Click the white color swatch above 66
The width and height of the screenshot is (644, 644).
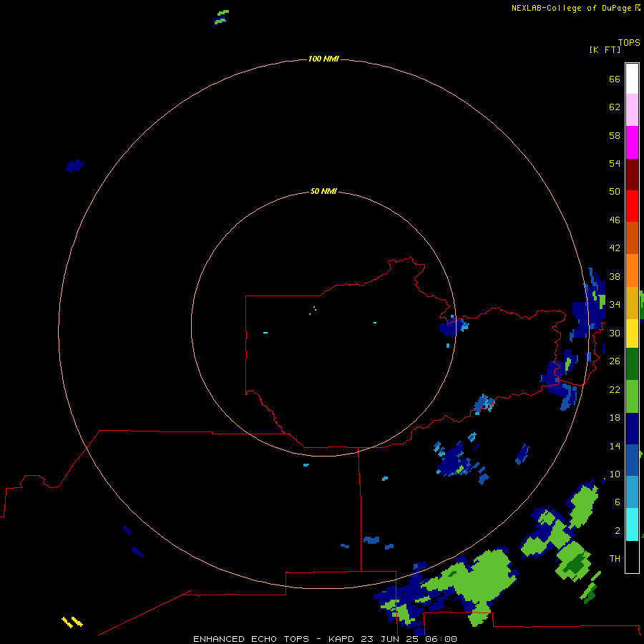click(632, 79)
